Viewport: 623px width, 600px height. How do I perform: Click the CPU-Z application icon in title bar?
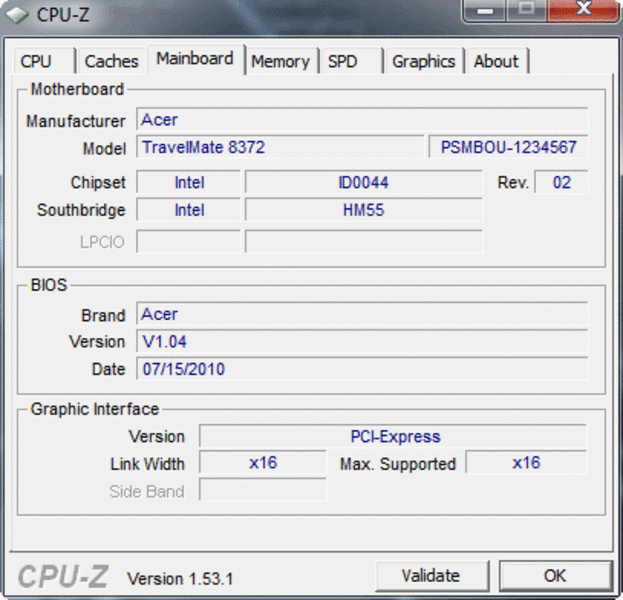tap(17, 15)
